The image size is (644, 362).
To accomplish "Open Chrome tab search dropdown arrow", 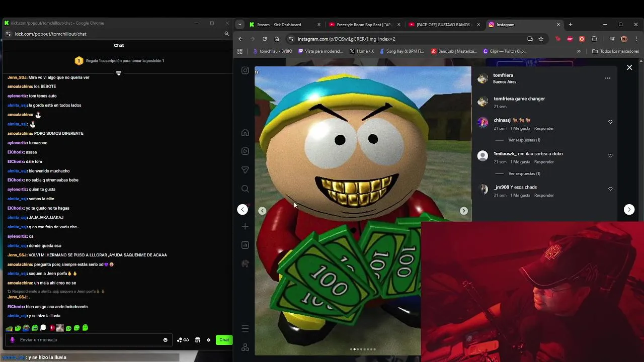I will [239, 25].
